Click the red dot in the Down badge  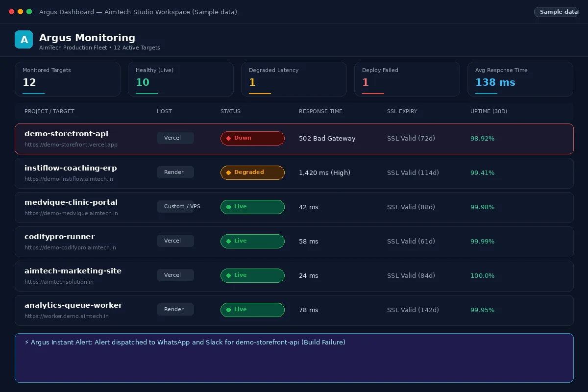(x=228, y=138)
